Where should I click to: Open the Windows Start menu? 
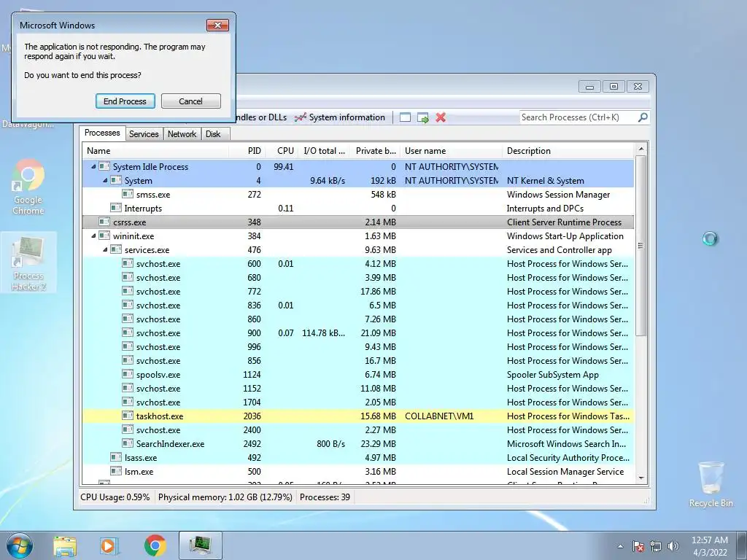point(20,545)
